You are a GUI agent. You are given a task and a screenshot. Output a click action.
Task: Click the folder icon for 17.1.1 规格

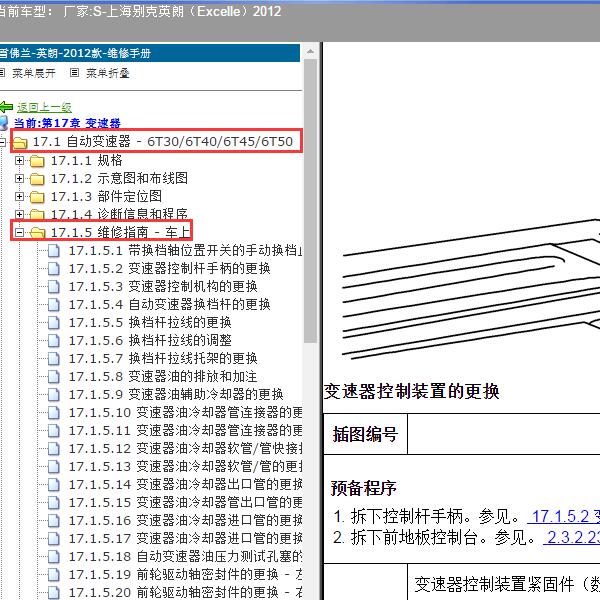click(37, 161)
